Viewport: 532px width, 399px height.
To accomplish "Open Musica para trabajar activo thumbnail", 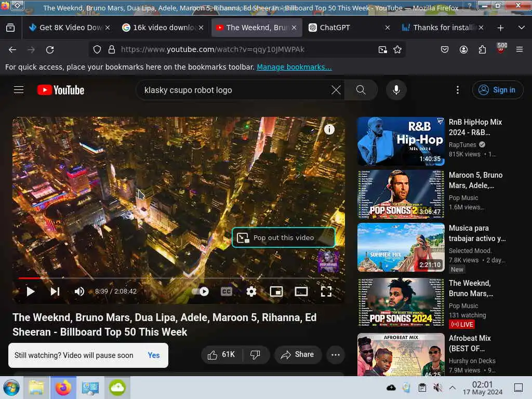I will [401, 247].
